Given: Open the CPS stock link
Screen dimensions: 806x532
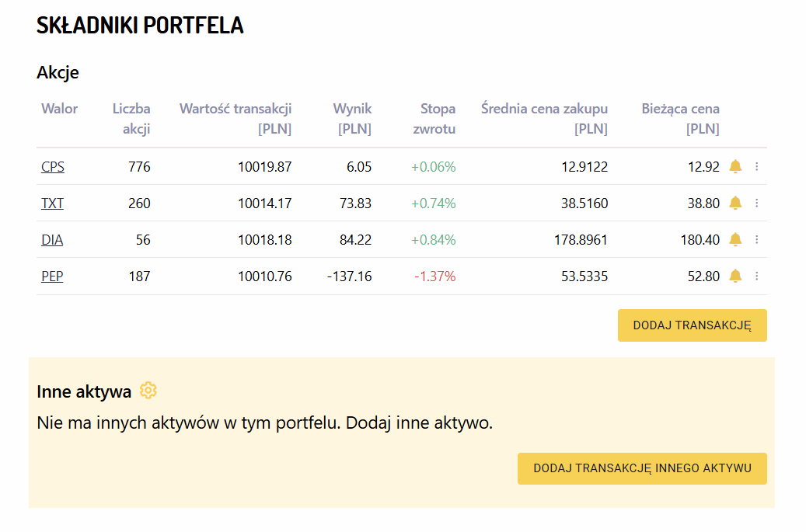Looking at the screenshot, I should click(53, 167).
